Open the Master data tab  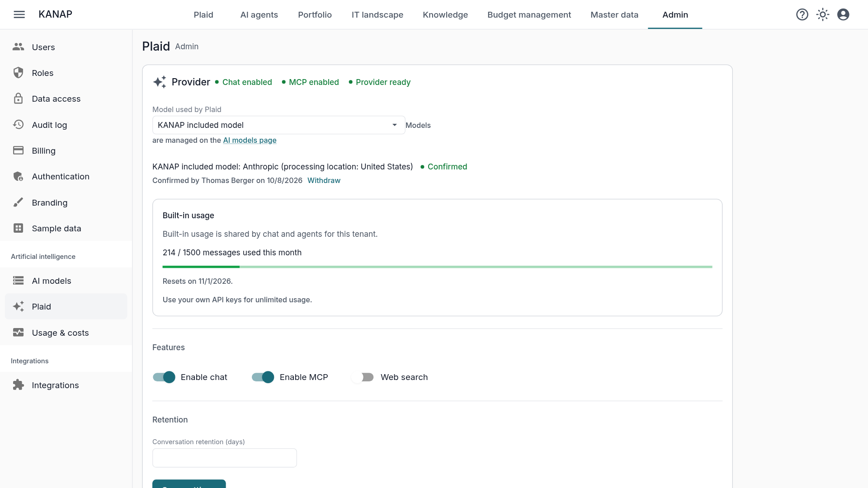pyautogui.click(x=614, y=14)
